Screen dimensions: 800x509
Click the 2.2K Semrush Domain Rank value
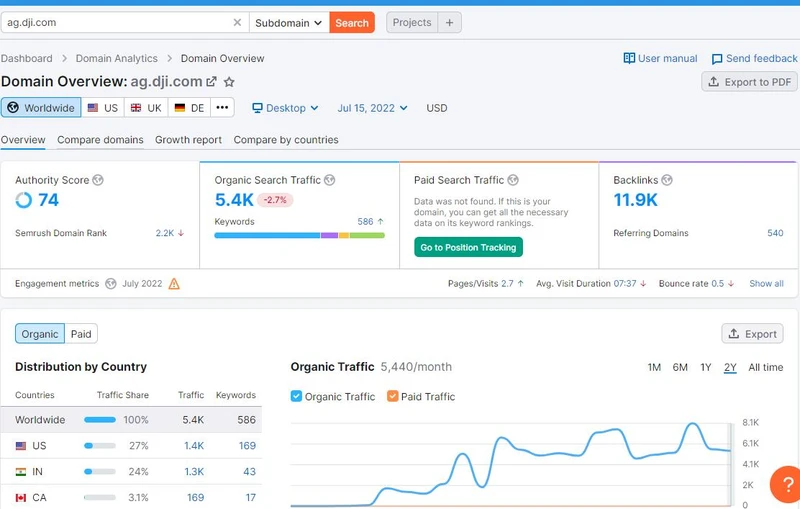(x=165, y=233)
